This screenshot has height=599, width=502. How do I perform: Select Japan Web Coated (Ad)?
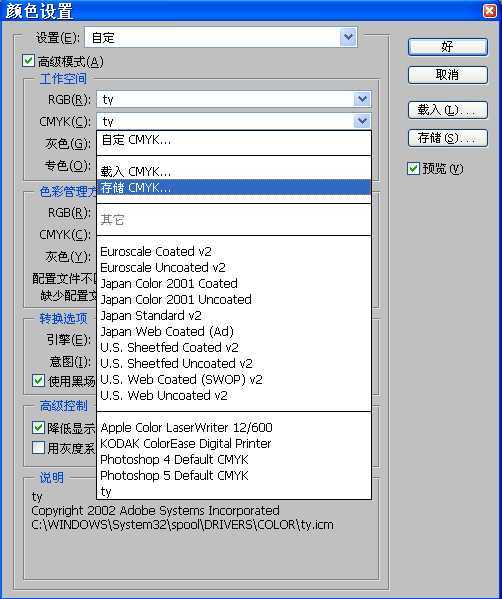(x=234, y=332)
